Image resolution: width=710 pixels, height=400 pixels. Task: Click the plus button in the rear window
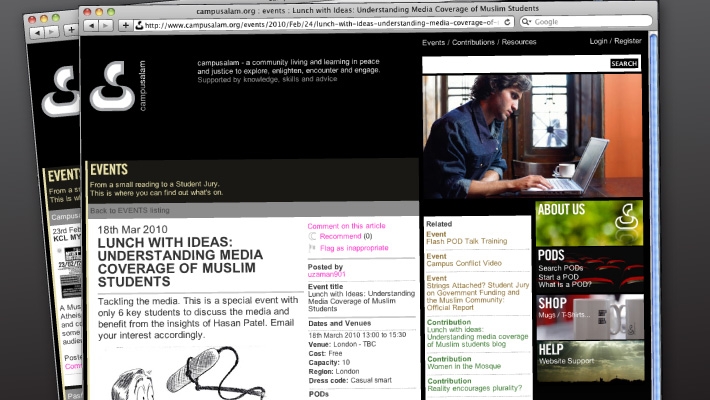[71, 30]
